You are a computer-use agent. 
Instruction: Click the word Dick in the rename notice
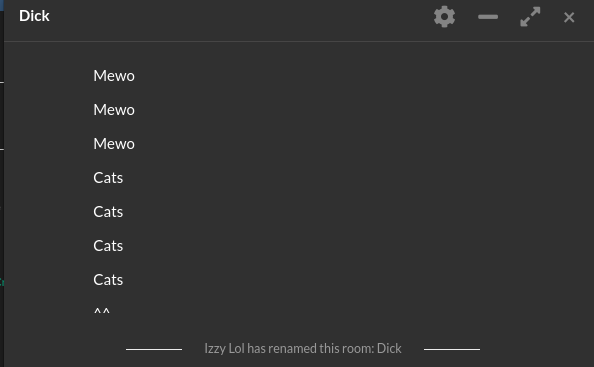(x=389, y=348)
